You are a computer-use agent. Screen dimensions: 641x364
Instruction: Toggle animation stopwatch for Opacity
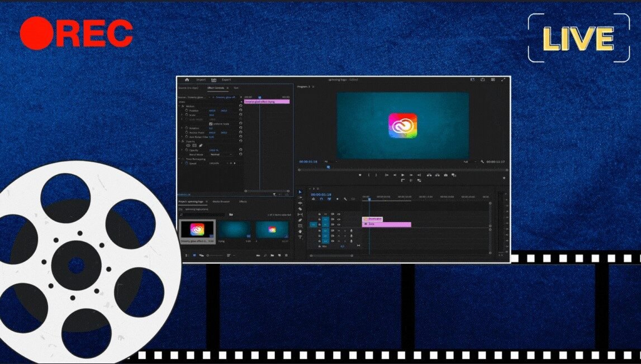point(187,150)
